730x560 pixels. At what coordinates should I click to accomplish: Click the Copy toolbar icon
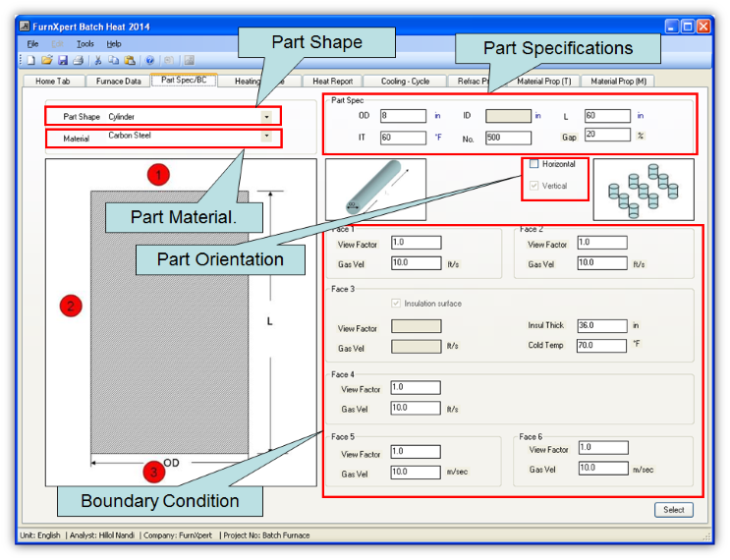pyautogui.click(x=114, y=60)
